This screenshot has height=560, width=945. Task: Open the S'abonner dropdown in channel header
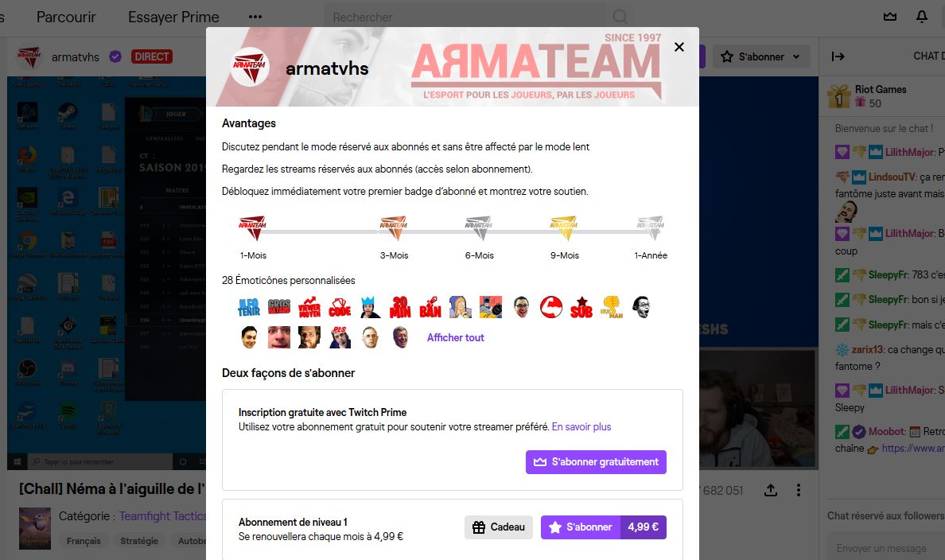pos(761,56)
